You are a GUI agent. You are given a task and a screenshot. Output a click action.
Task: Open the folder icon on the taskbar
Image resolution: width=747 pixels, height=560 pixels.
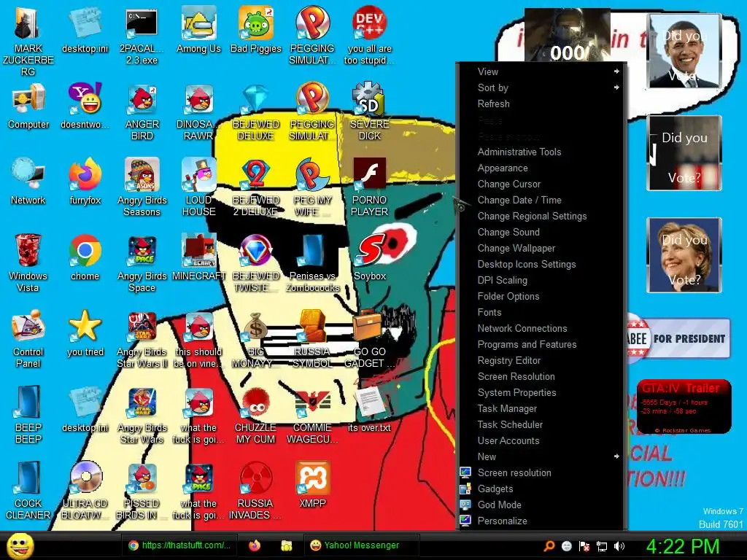pyautogui.click(x=286, y=545)
